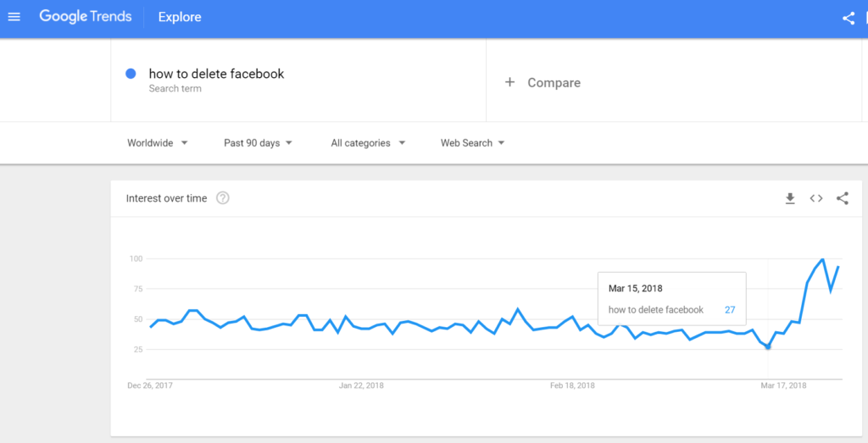This screenshot has width=868, height=443.
Task: Click the plus icon next to Compare
Action: [x=509, y=82]
